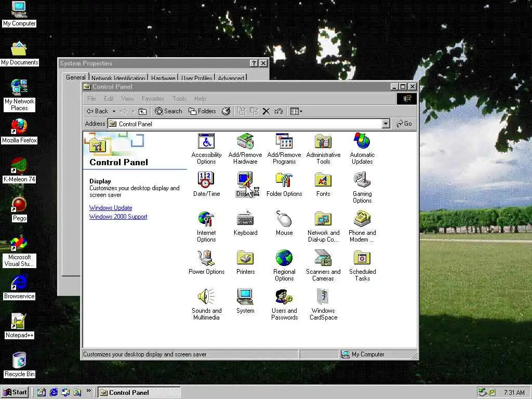Open Windows CardSpace applet
This screenshot has height=399, width=532.
pos(323,304)
